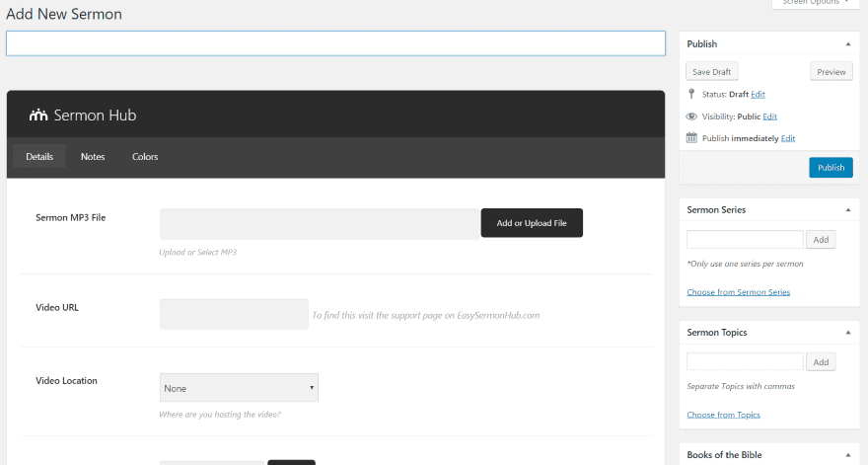Open Screen Options dropdown
Viewport: 868px width, 465px height.
click(815, 3)
